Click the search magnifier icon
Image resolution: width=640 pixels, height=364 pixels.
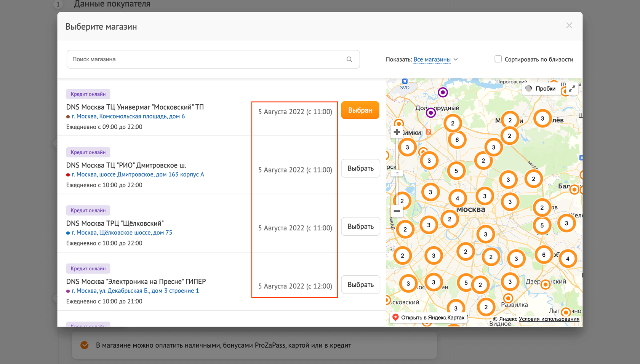pos(349,59)
